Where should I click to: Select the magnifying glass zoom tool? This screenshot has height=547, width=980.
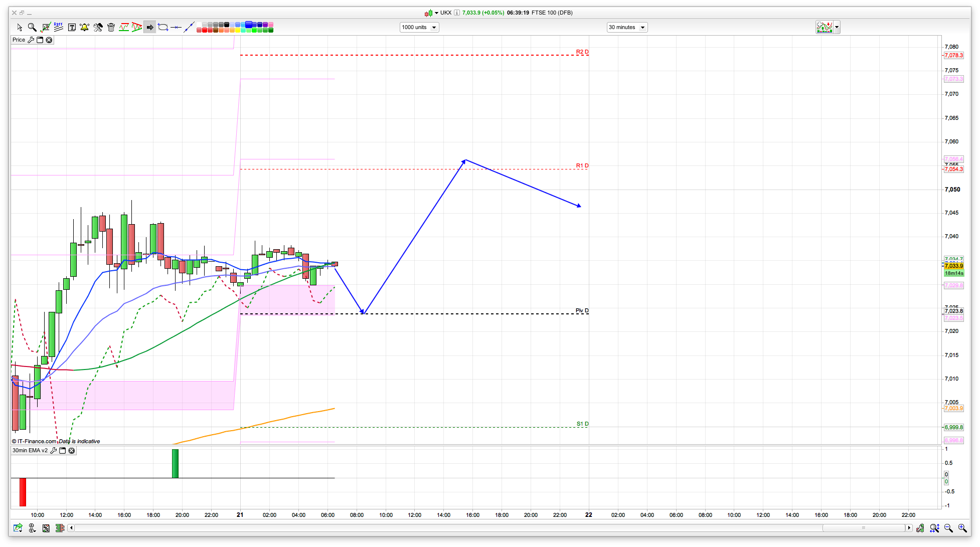tap(32, 27)
